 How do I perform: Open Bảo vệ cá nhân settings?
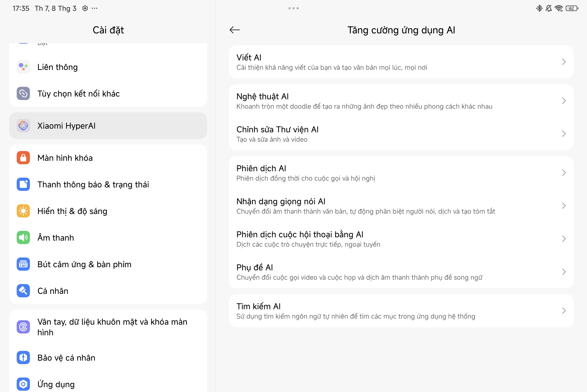(108, 358)
